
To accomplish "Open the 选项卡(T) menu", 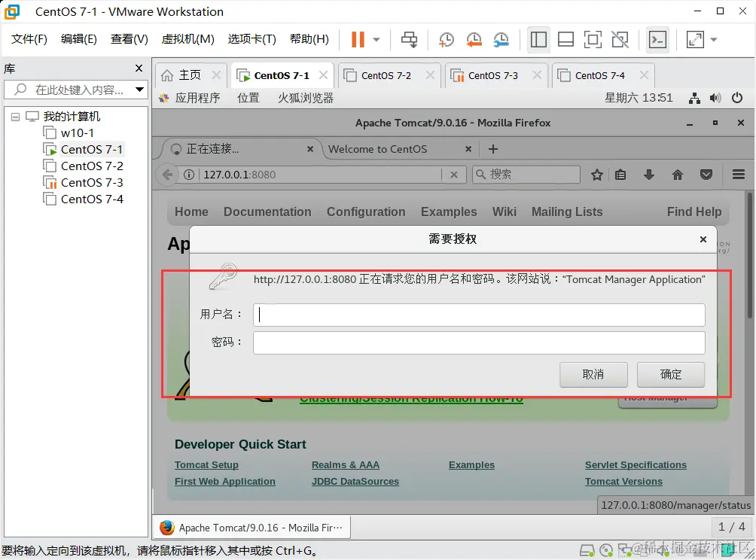I will coord(251,39).
